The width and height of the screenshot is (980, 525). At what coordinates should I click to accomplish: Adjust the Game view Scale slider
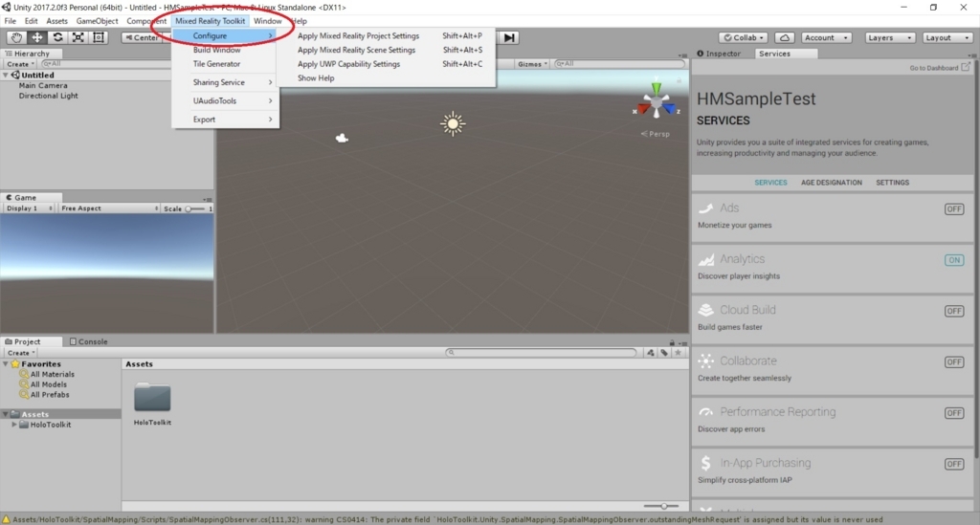coord(195,208)
